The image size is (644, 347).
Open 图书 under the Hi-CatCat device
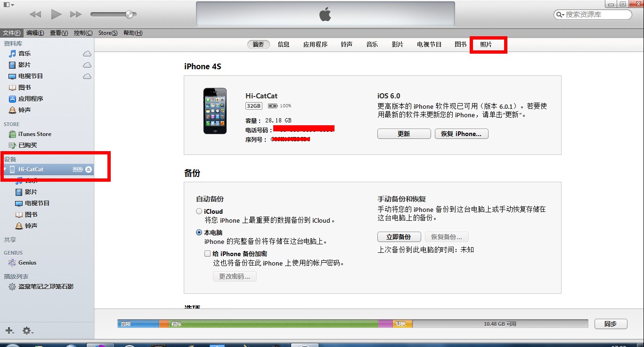31,215
